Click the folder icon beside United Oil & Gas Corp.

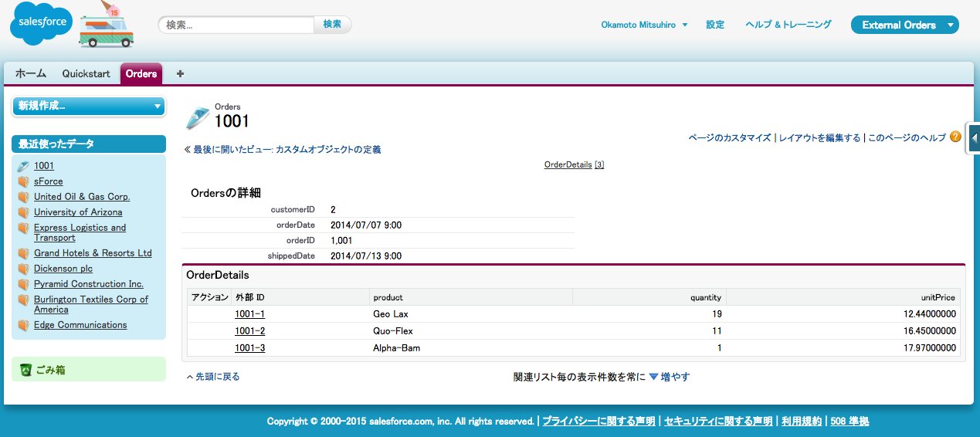click(x=23, y=197)
